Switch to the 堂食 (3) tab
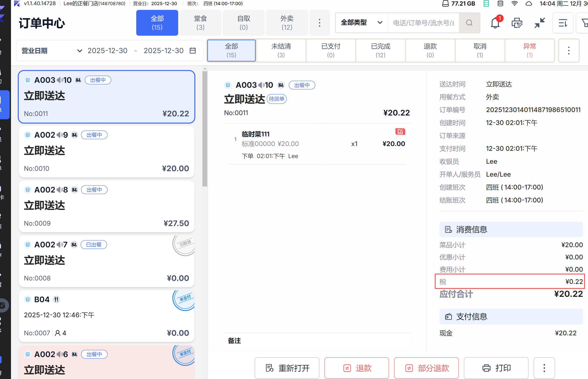The image size is (588, 379). (200, 23)
